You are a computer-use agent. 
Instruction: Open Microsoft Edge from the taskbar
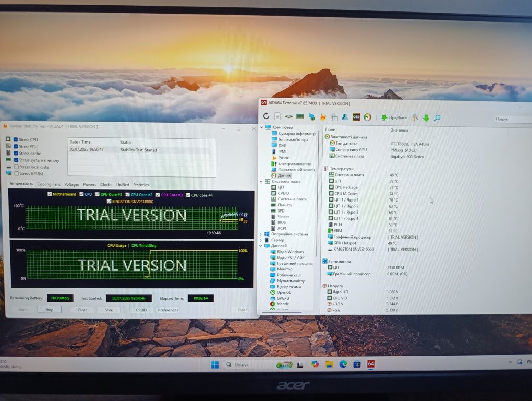click(x=343, y=364)
